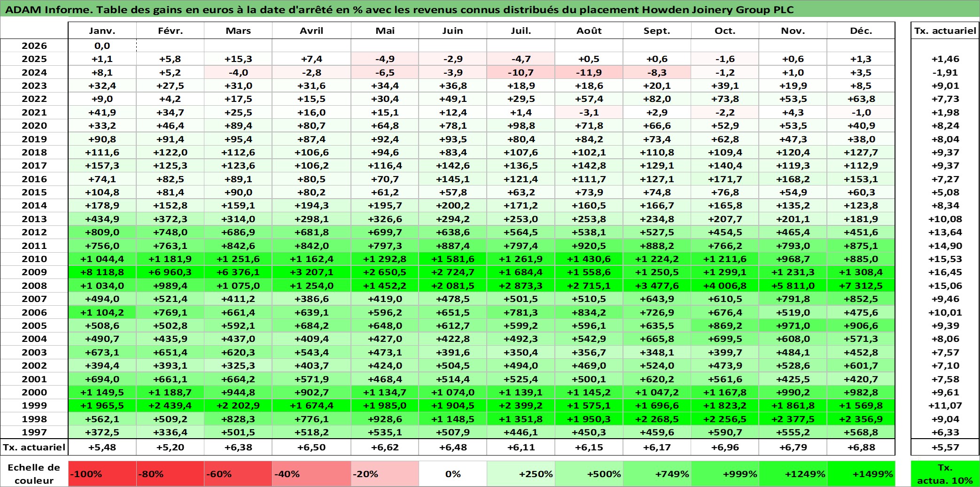Select the +5 811,0 cell in 2008
Screen dimensions: 980x487
[x=793, y=286]
